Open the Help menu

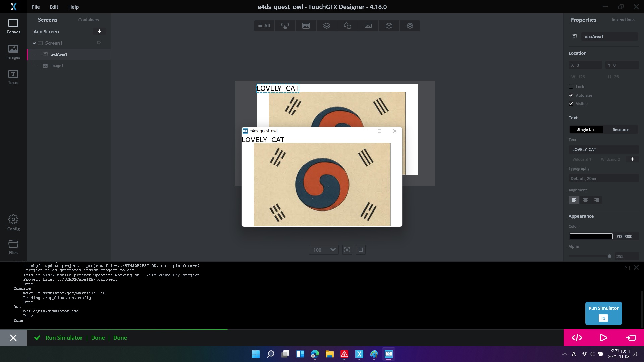[x=73, y=7]
